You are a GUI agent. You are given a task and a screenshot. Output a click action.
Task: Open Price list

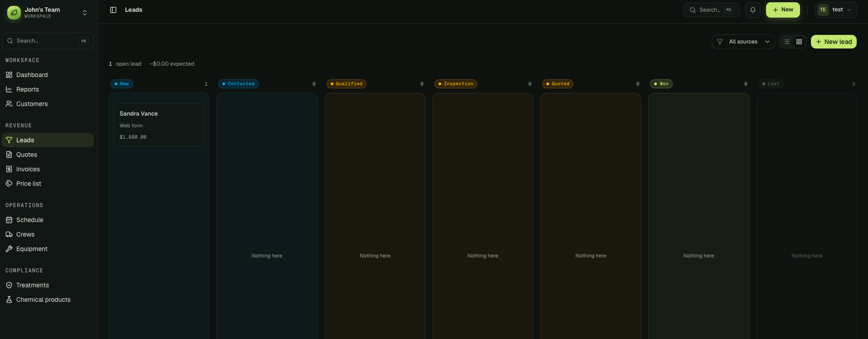tap(48, 184)
